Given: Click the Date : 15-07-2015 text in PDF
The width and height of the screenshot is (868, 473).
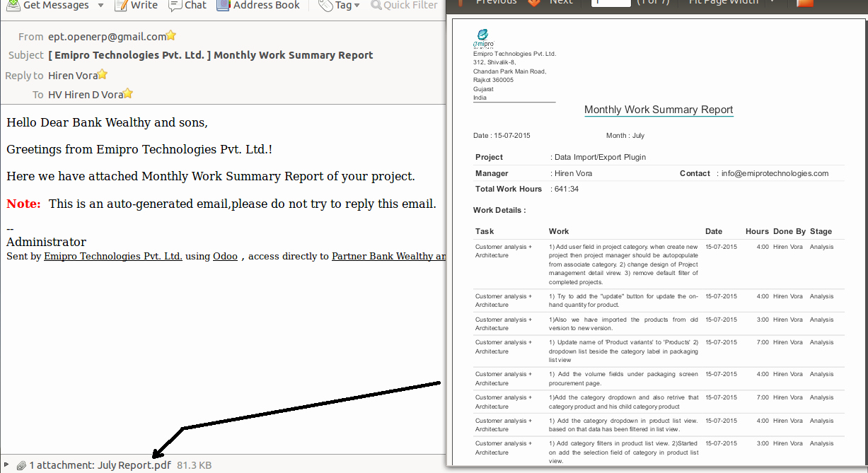Looking at the screenshot, I should (x=502, y=135).
